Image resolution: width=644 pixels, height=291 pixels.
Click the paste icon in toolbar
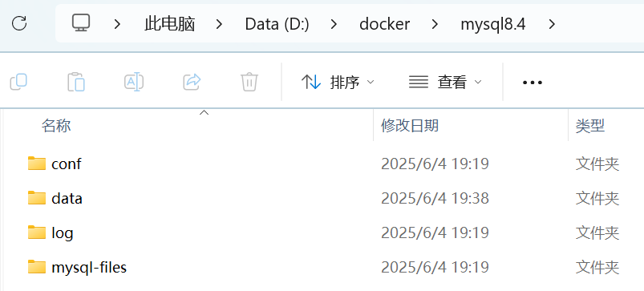(x=76, y=82)
